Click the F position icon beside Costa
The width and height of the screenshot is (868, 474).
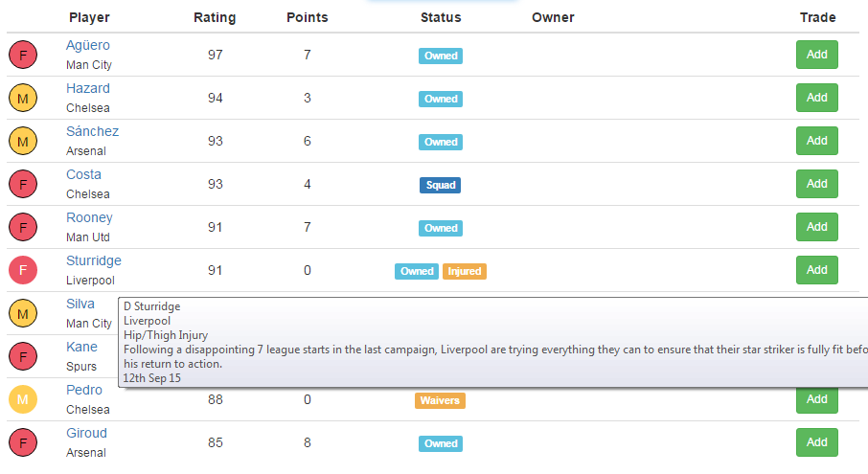tap(23, 184)
